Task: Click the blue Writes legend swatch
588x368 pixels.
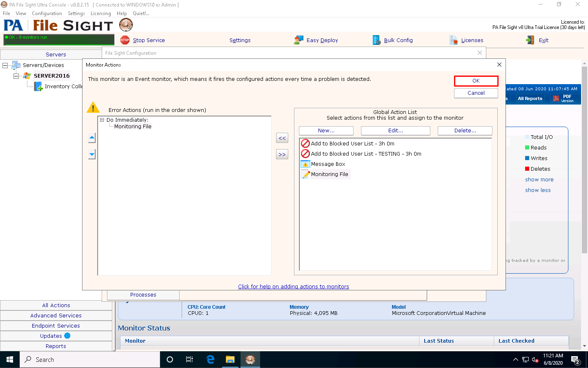Action: coord(527,158)
